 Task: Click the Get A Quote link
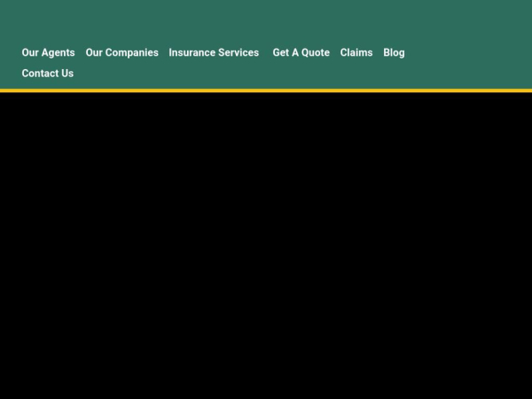click(301, 52)
